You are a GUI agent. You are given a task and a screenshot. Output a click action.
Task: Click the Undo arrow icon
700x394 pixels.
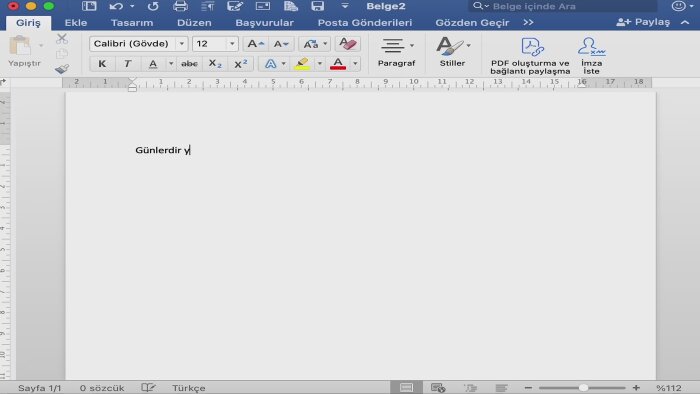coord(116,6)
